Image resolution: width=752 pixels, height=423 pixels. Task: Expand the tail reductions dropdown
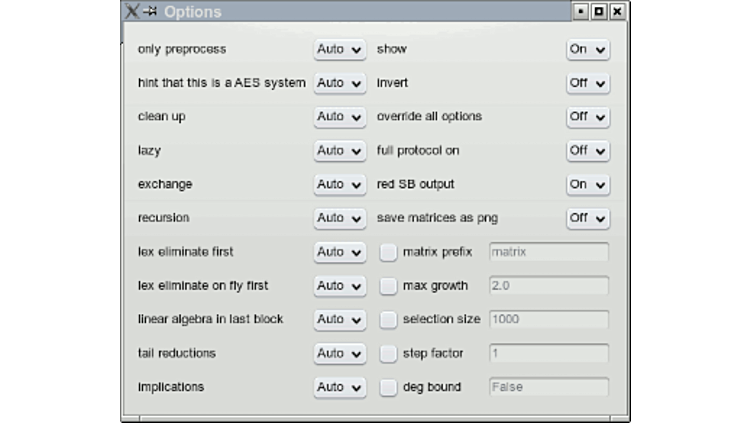point(340,353)
